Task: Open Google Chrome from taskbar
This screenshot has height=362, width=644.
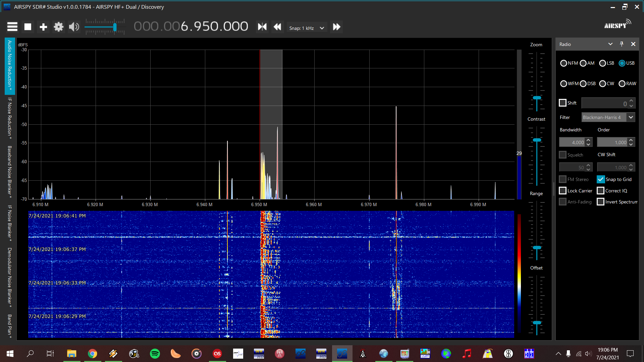Action: 93,354
